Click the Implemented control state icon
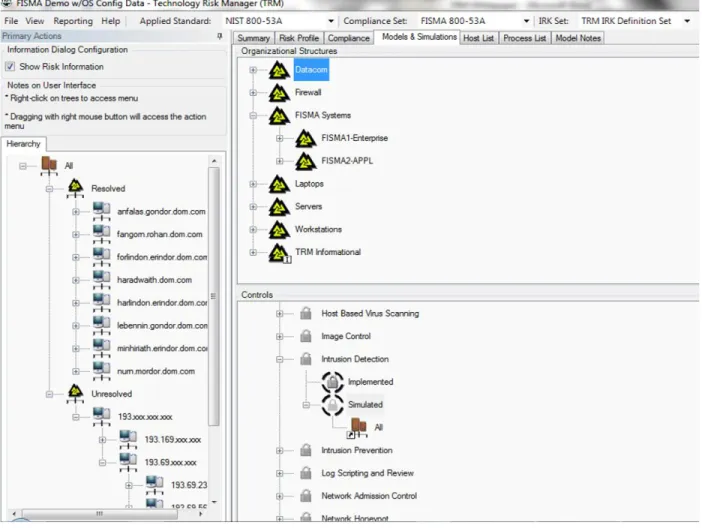702x528 pixels. [333, 382]
